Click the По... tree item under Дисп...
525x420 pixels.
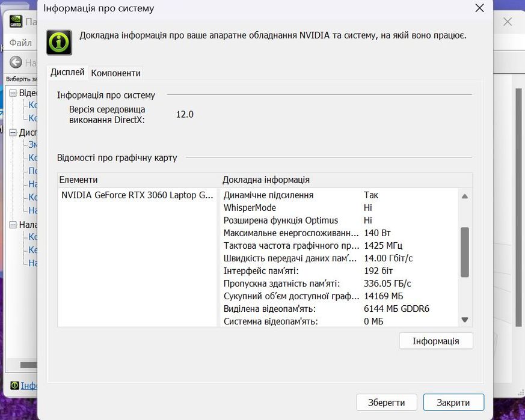click(x=32, y=171)
